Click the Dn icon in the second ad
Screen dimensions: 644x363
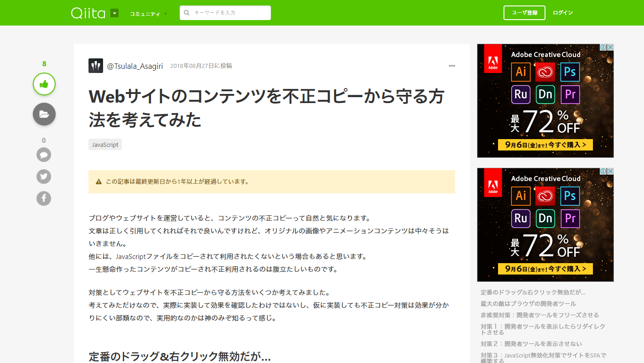pos(545,218)
